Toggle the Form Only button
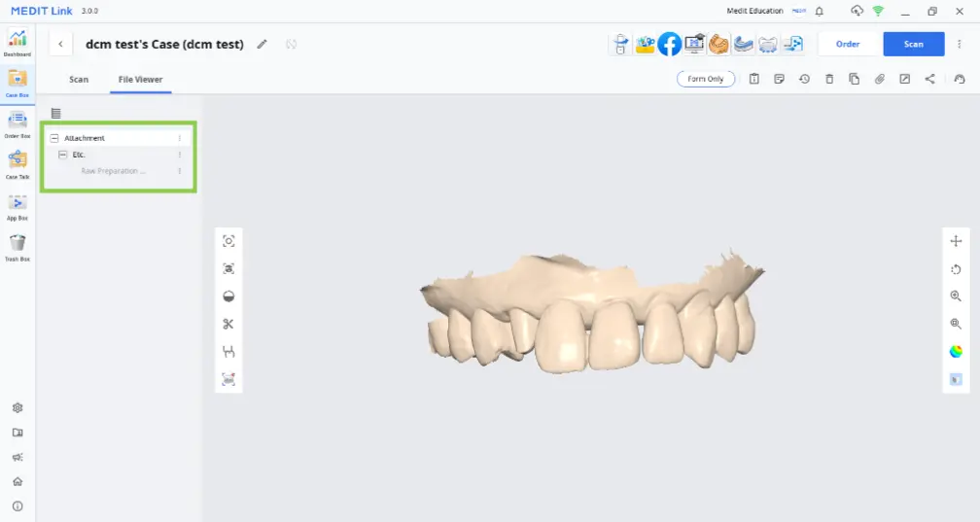This screenshot has height=522, width=980. coord(706,79)
